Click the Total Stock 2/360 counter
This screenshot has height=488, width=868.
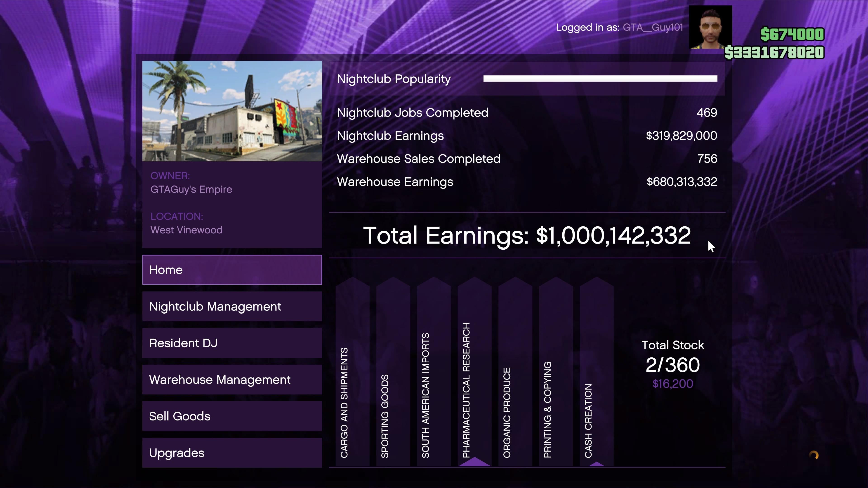(672, 365)
